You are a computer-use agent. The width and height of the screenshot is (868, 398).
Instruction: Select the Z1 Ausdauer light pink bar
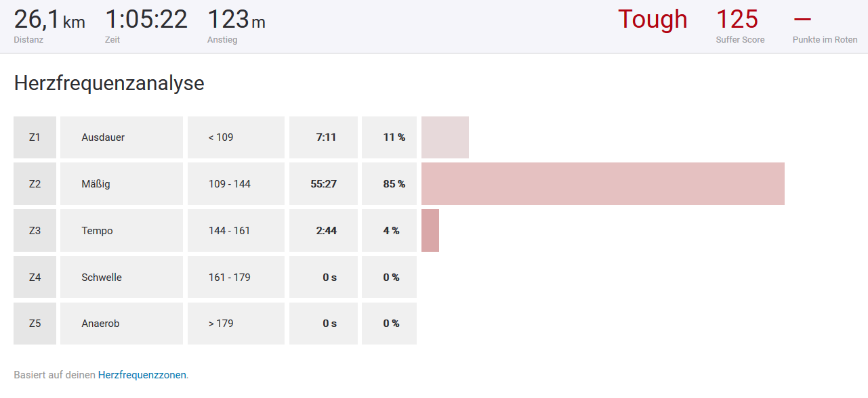(445, 137)
